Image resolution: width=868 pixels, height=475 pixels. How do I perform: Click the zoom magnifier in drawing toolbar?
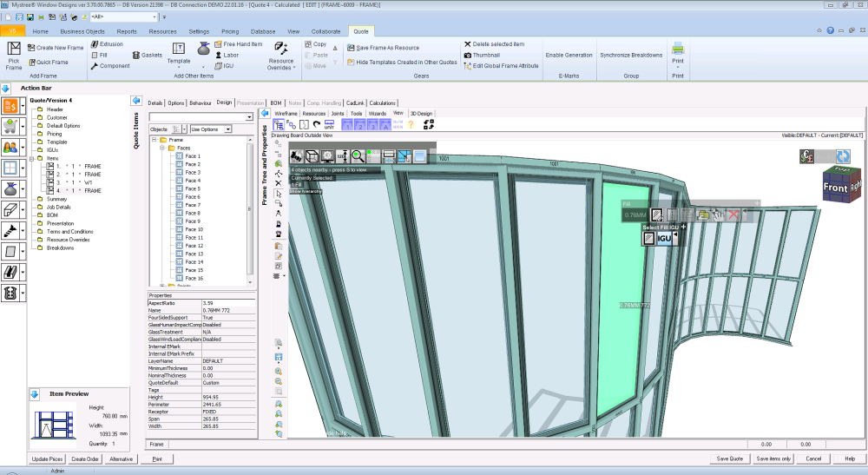click(357, 155)
